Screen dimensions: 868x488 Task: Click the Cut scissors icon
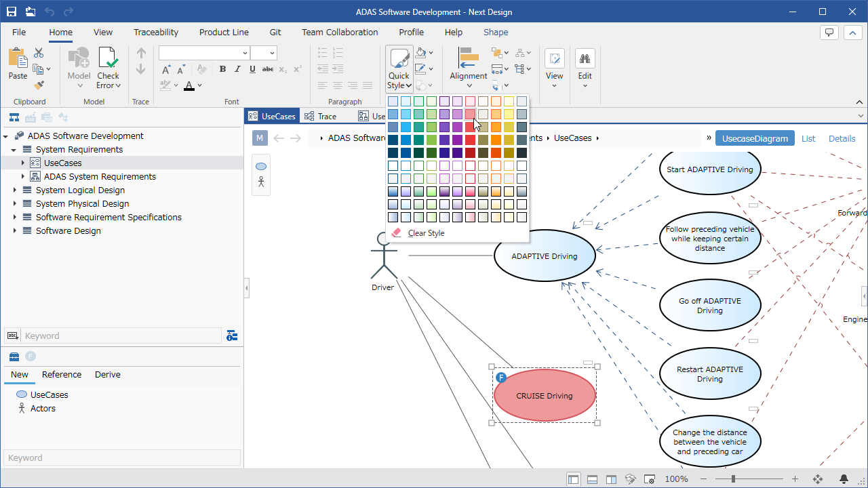point(39,52)
